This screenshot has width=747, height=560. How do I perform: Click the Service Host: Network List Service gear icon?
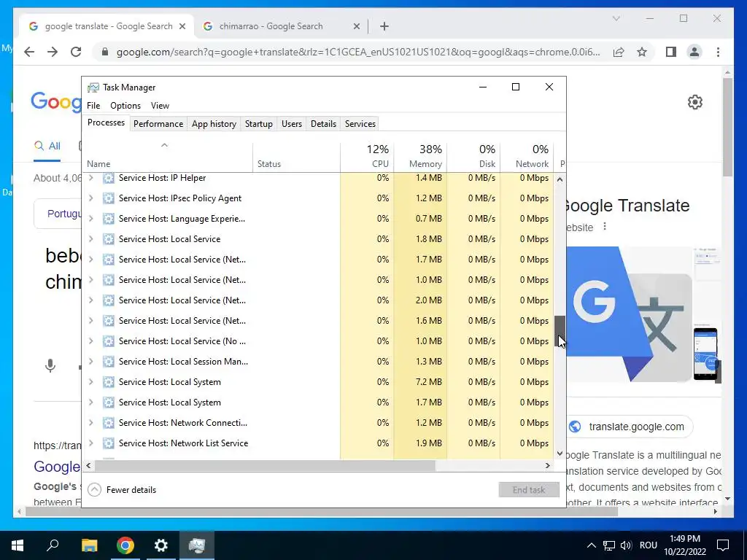click(x=109, y=443)
